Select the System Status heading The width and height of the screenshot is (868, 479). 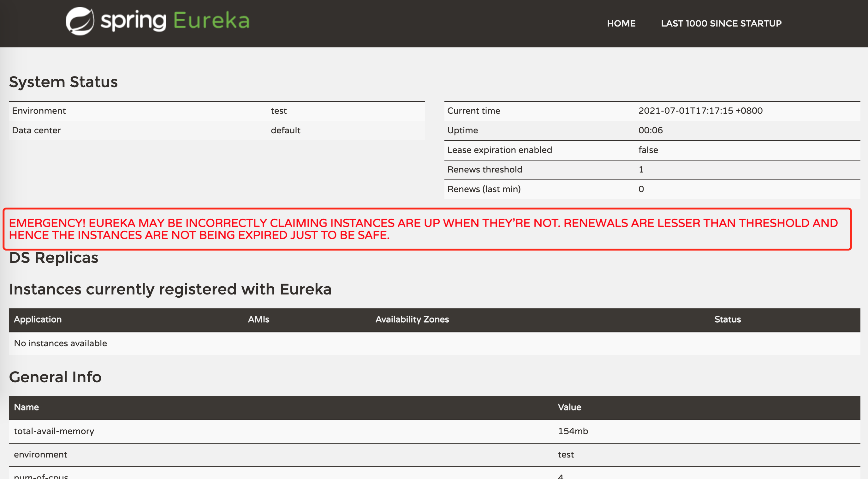pos(63,82)
